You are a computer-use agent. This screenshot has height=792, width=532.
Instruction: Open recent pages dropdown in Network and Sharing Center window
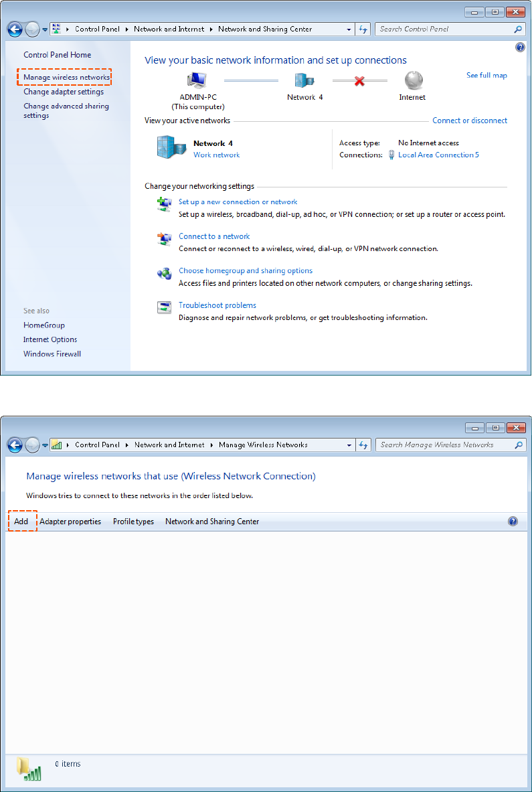pyautogui.click(x=45, y=30)
